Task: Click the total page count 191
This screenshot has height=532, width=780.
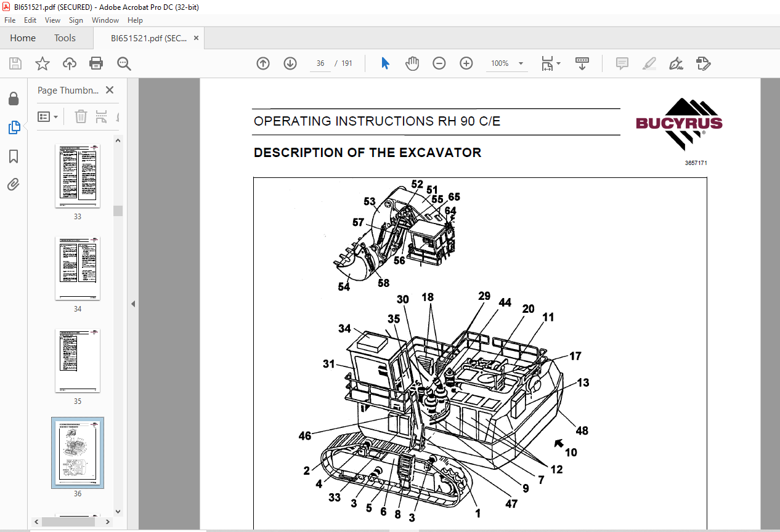Action: coord(347,63)
